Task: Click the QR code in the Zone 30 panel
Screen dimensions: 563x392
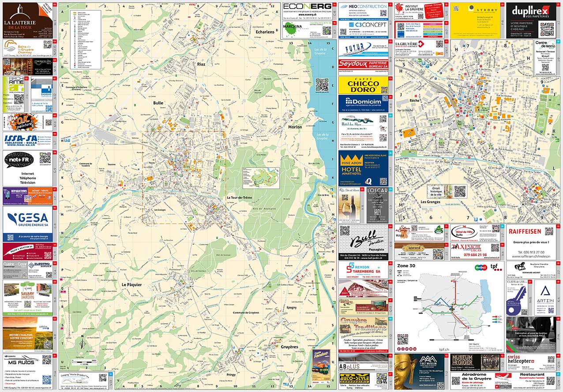Action: click(x=402, y=339)
